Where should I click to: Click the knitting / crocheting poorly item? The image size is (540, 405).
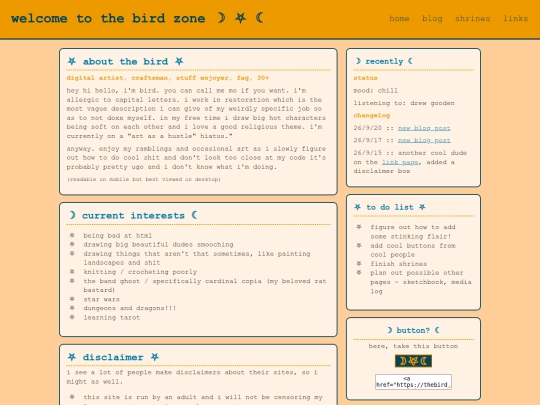click(x=140, y=272)
